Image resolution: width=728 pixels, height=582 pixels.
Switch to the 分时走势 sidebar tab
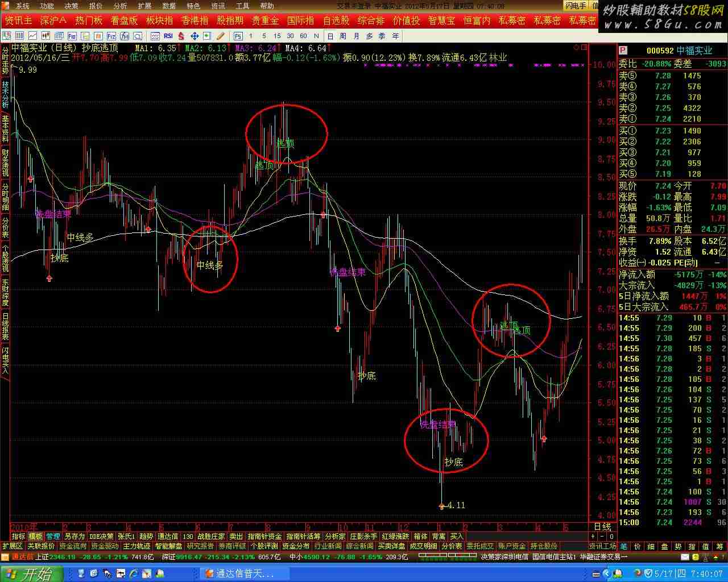point(5,60)
